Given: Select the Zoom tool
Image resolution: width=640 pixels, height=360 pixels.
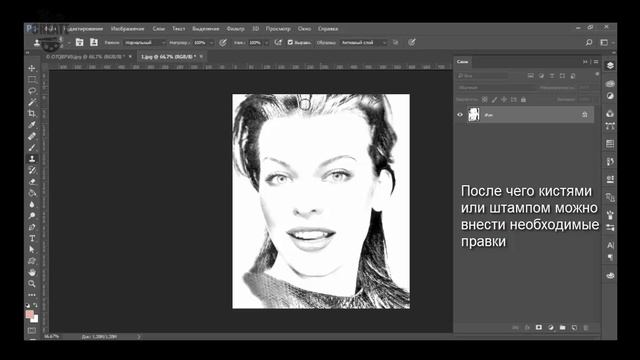Looking at the screenshot, I should click(x=32, y=283).
